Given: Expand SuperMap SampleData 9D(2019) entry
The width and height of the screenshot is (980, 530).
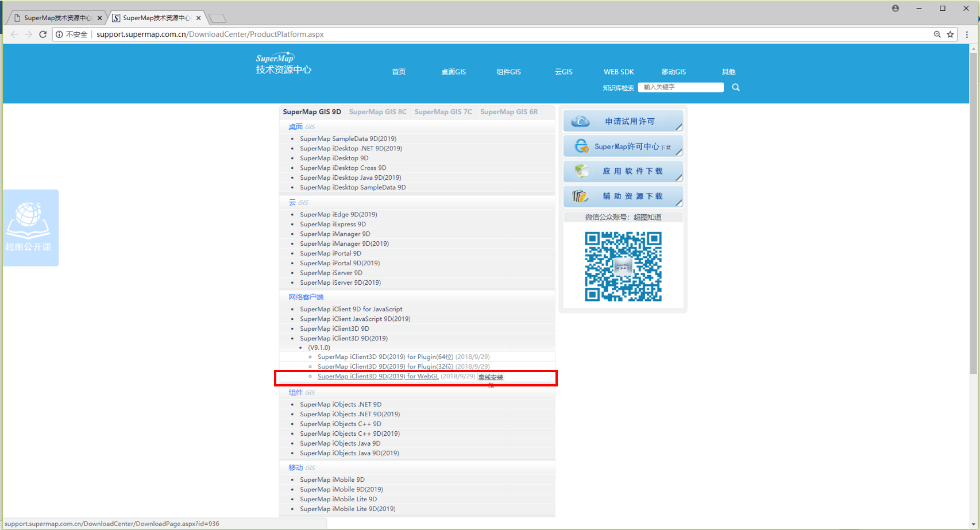Looking at the screenshot, I should pyautogui.click(x=348, y=138).
